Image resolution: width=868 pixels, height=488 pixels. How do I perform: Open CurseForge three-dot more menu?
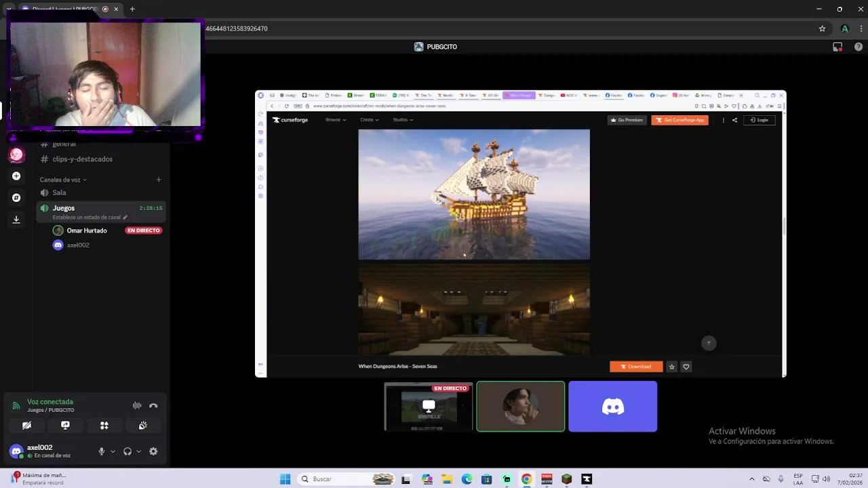[723, 120]
